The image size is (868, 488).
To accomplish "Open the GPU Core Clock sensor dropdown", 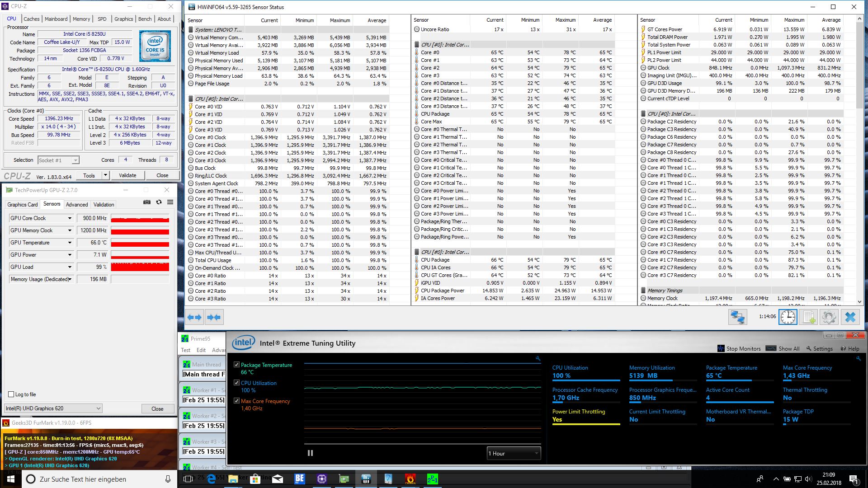I will tap(70, 218).
